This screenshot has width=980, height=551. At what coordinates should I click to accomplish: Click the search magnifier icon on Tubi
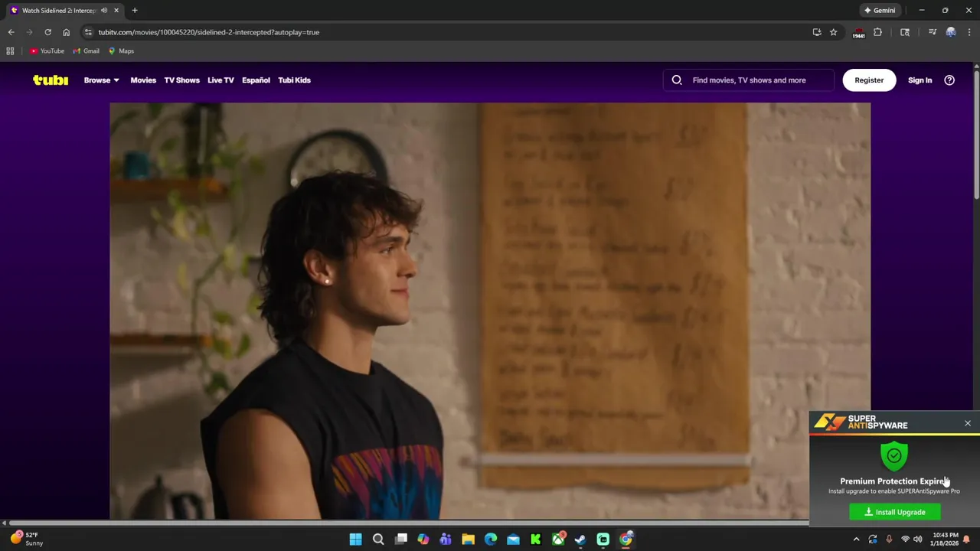pyautogui.click(x=677, y=80)
